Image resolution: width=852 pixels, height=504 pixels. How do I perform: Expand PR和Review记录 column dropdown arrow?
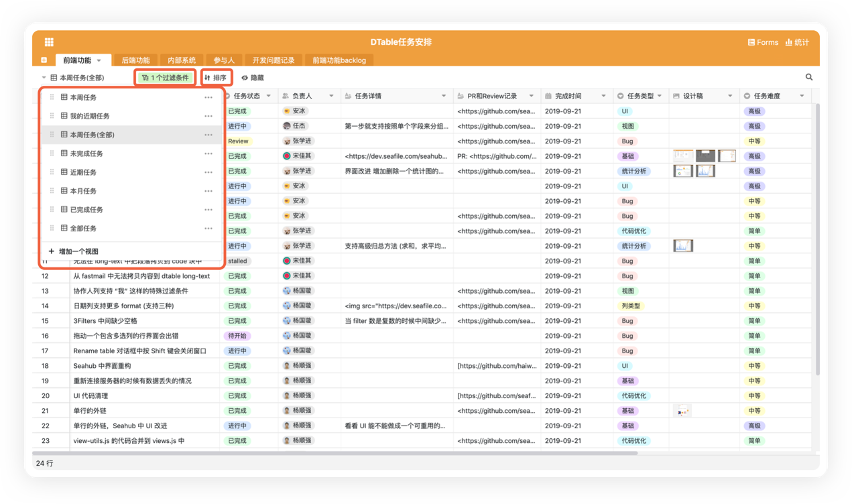point(532,97)
